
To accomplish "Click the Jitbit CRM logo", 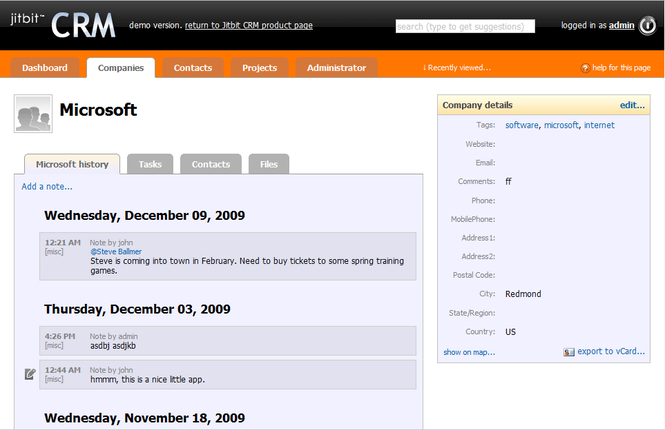I will click(63, 25).
